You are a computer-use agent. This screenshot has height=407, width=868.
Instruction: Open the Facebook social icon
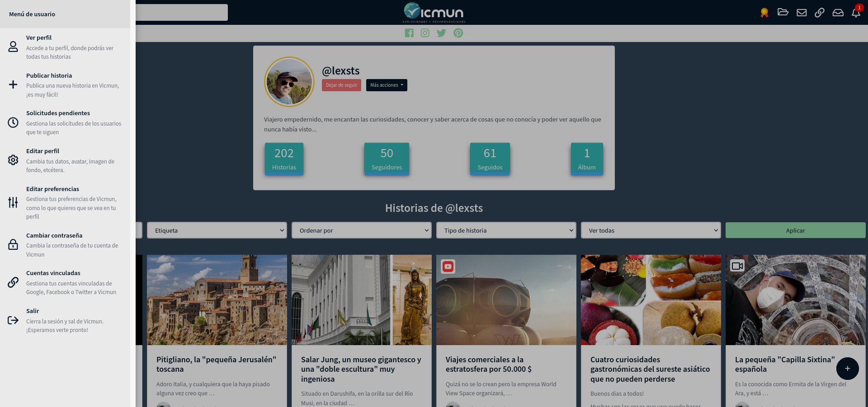point(409,33)
